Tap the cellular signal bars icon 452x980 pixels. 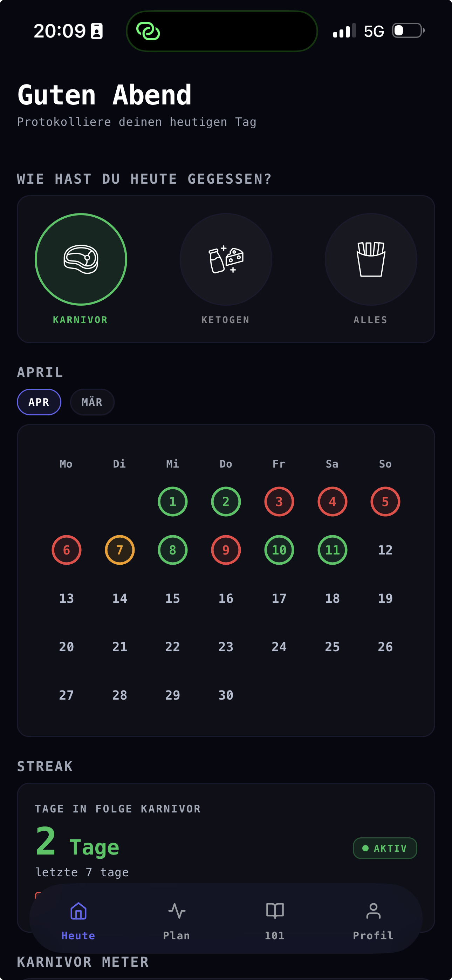click(344, 31)
